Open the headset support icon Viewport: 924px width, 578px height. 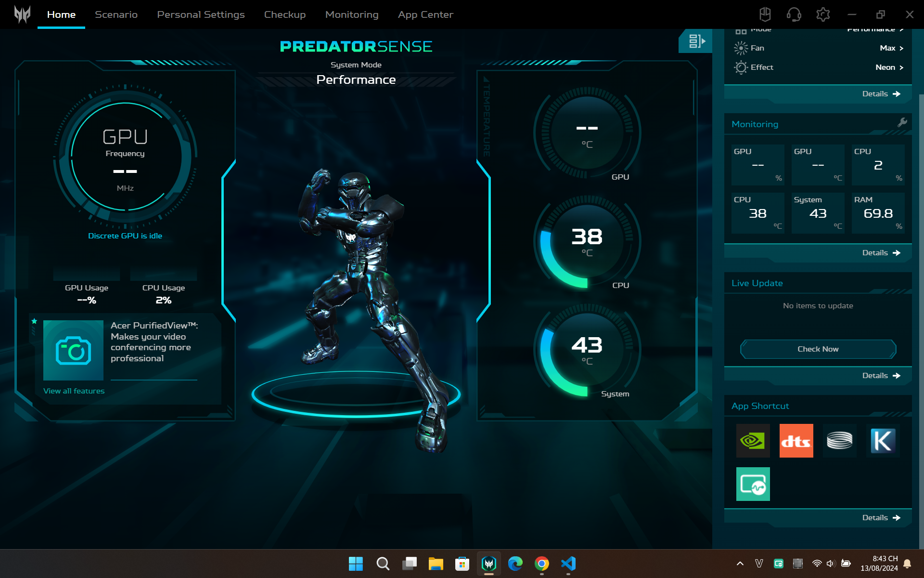pyautogui.click(x=794, y=14)
